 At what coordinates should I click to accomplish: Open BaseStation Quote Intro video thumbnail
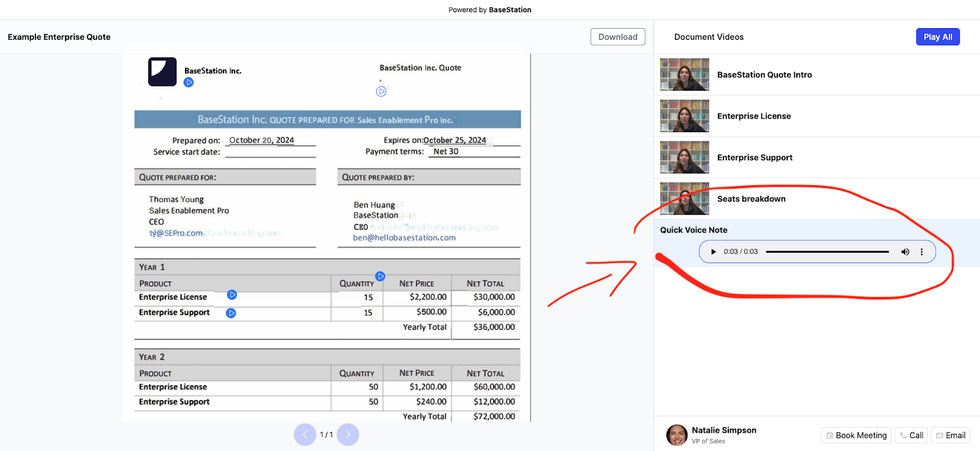(685, 75)
